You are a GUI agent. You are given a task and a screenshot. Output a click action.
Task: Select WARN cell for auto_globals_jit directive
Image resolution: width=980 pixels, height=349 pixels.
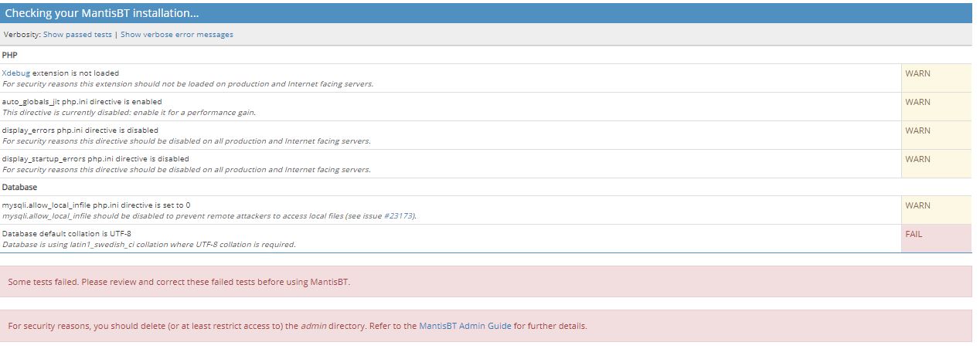(917, 103)
